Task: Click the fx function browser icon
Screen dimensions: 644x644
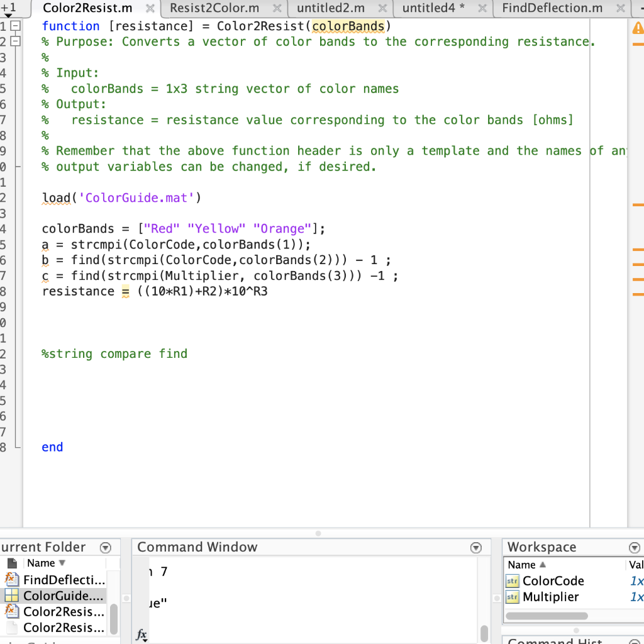Action: click(x=142, y=635)
